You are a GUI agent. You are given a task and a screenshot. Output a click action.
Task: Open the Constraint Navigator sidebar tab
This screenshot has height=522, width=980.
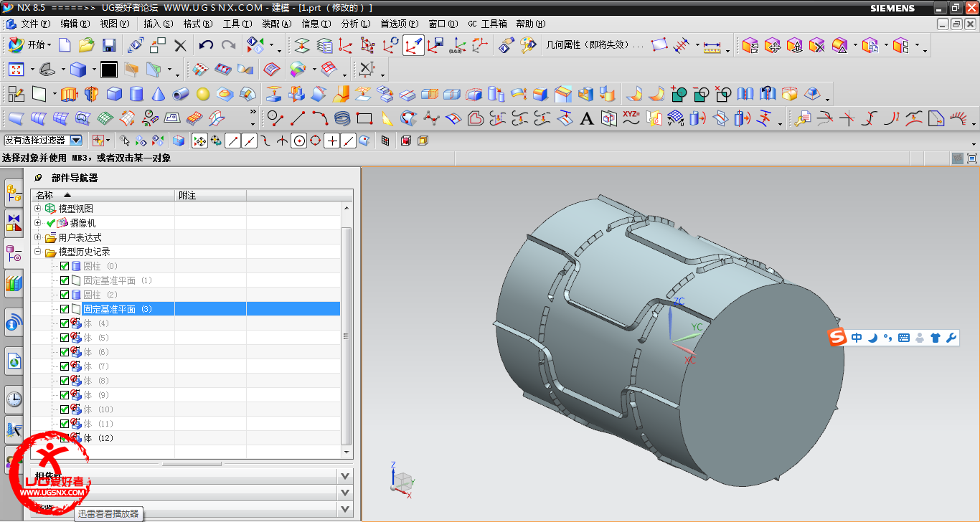tap(14, 222)
